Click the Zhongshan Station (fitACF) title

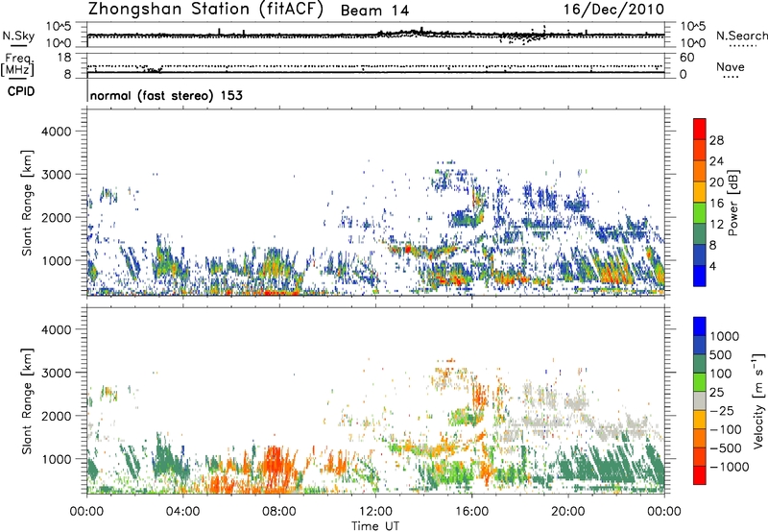[x=205, y=10]
